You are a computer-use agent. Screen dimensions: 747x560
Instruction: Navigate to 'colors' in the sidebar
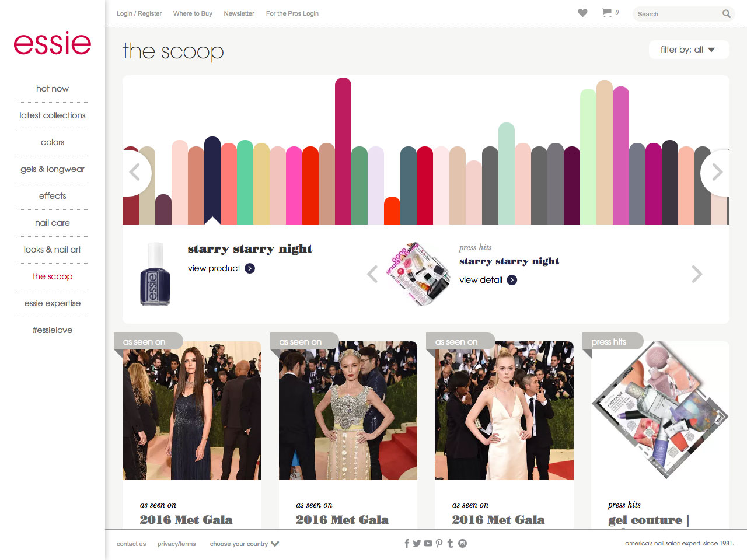[53, 142]
